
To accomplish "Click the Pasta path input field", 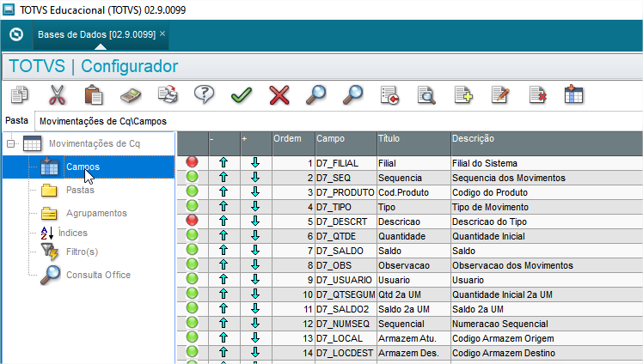I will (x=339, y=121).
